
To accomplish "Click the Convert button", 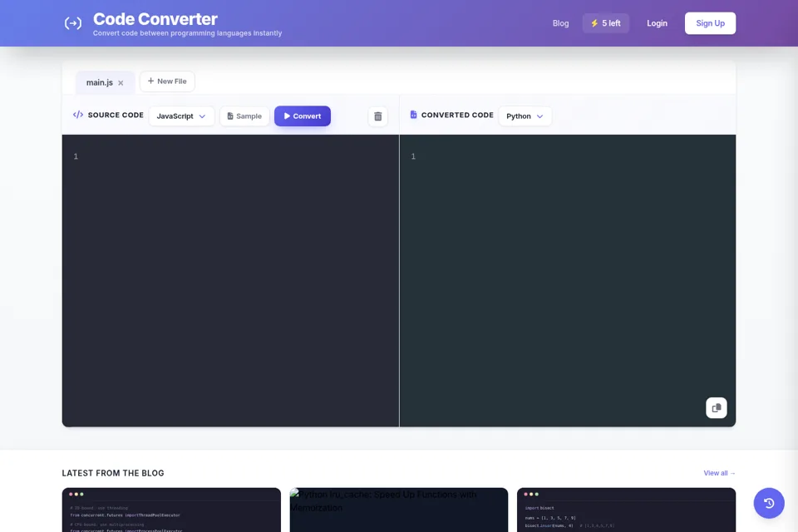I will (303, 116).
